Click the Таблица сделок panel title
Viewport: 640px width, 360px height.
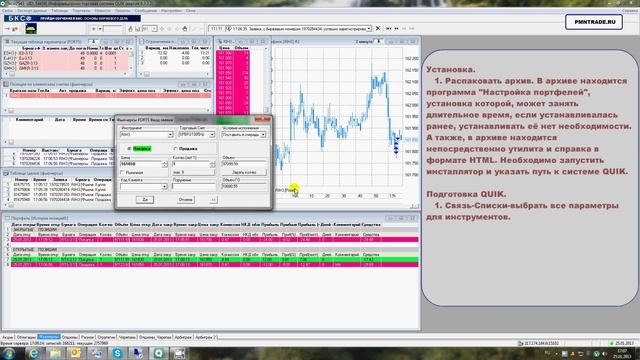point(36,173)
